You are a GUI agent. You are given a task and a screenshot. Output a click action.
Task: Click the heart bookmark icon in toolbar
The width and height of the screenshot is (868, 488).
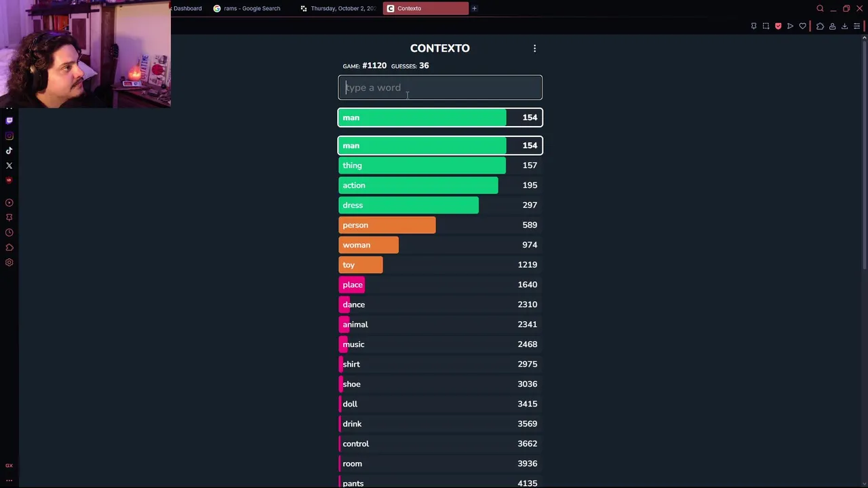tap(803, 26)
